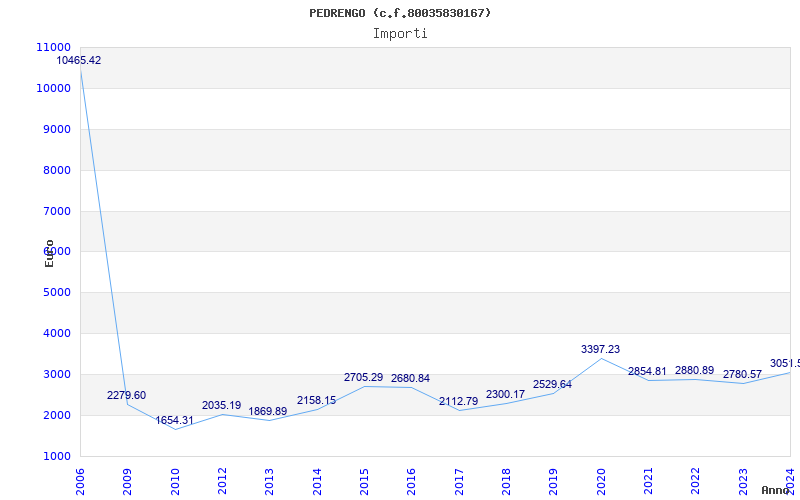Click the 3397.23 peak data label
The image size is (800, 500).
coord(601,349)
